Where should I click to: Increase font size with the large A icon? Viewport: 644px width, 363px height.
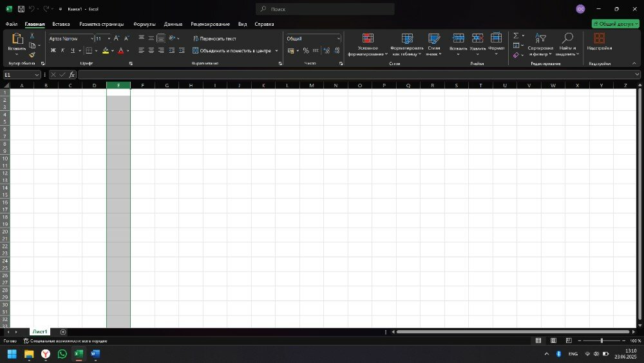click(x=117, y=38)
